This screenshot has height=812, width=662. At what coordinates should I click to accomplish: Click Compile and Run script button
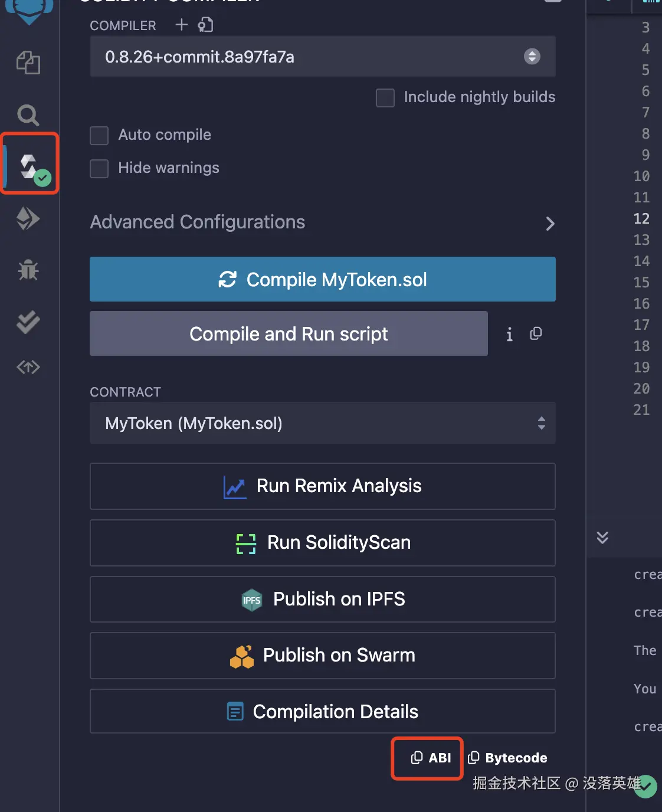[289, 334]
